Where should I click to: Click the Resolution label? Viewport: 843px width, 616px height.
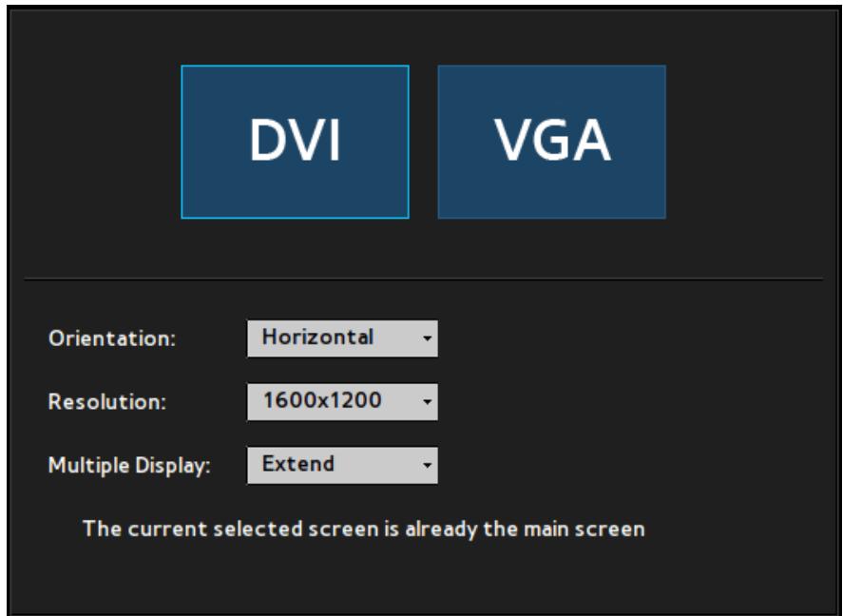coord(107,402)
